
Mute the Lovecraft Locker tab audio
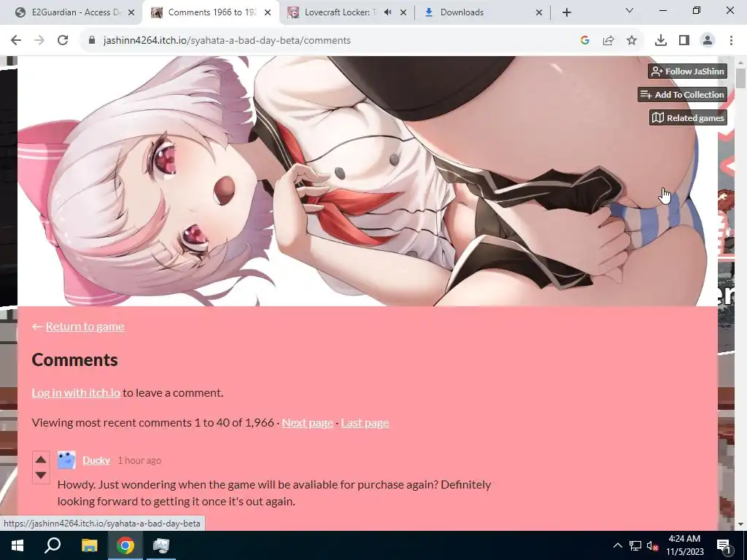[x=388, y=12]
